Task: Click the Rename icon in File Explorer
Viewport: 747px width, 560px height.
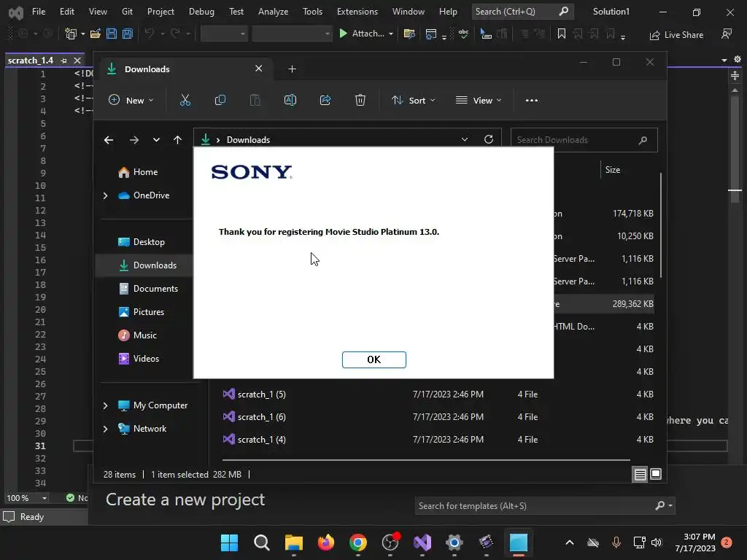Action: [x=290, y=101]
